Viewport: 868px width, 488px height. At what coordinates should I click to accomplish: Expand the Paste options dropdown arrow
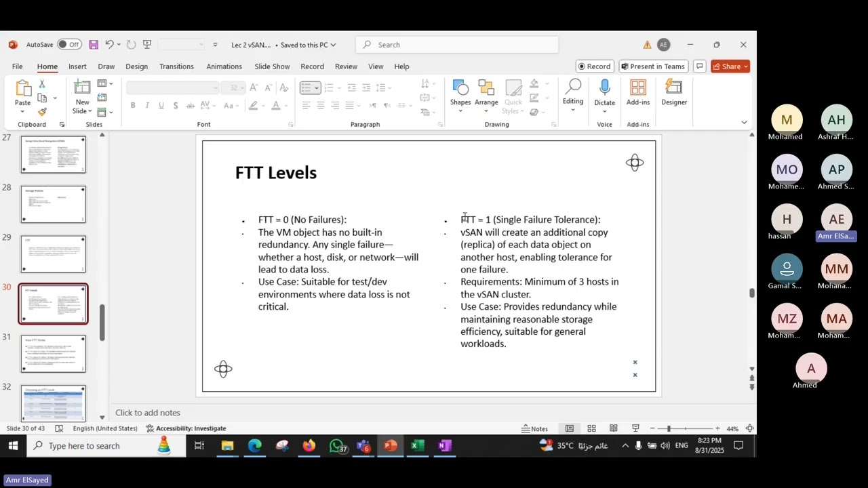22,112
